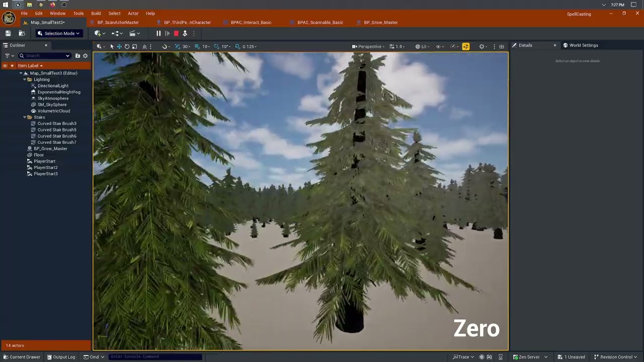
Task: Open the Outliner filter dropdown
Action: coord(9,56)
